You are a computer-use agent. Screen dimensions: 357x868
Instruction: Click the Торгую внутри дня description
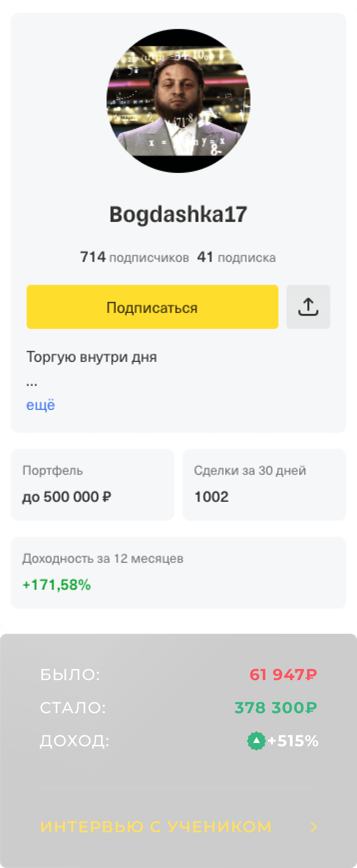[x=92, y=357]
